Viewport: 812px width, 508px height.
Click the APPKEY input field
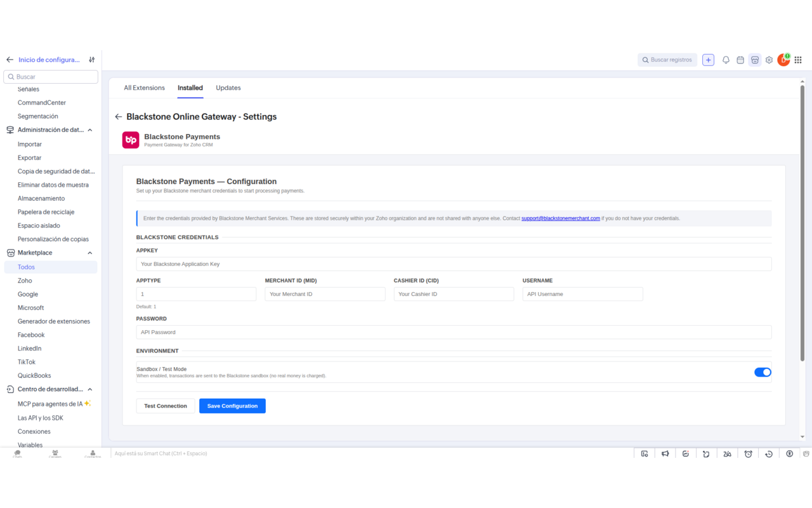tap(454, 264)
